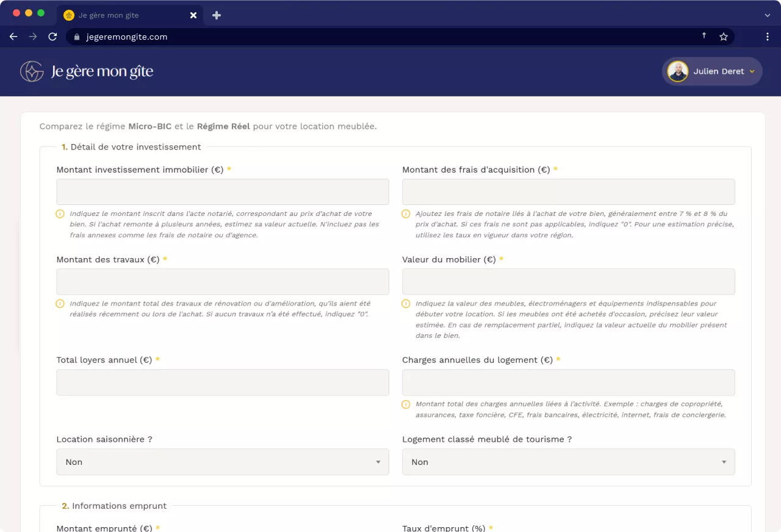Expand the Julien Deret user menu chevron
The image size is (781, 532).
click(x=752, y=71)
